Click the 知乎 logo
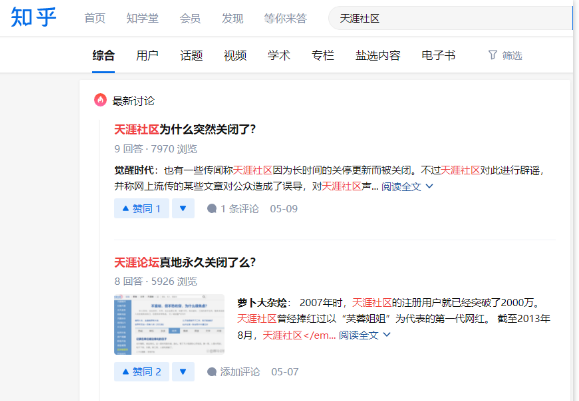Image resolution: width=579 pixels, height=401 pixels. [x=33, y=17]
